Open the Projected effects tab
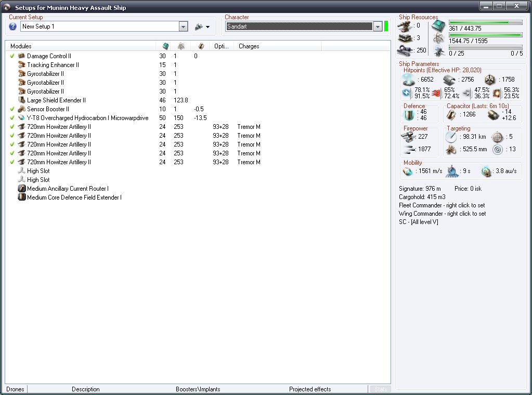This screenshot has height=395, width=532. 310,389
